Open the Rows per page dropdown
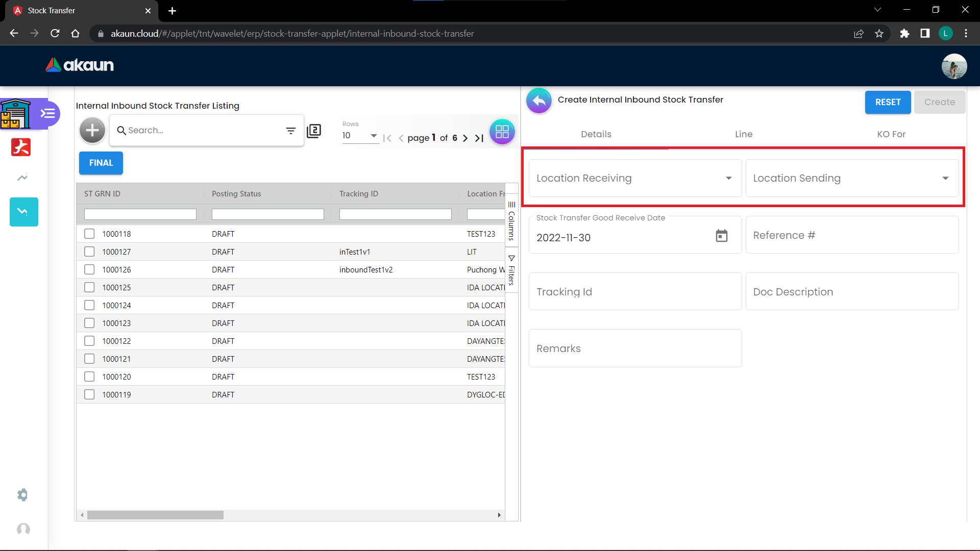Viewport: 980px width, 551px height. (x=360, y=136)
